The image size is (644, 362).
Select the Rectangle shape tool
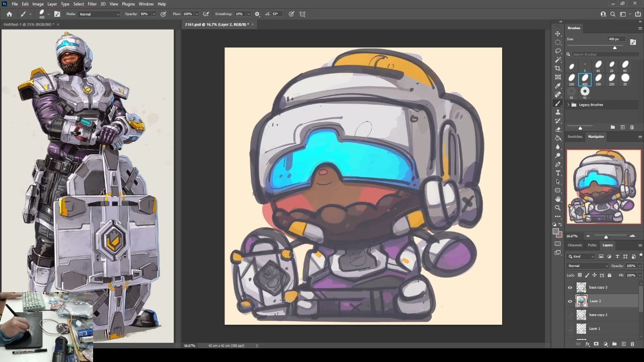pyautogui.click(x=557, y=191)
